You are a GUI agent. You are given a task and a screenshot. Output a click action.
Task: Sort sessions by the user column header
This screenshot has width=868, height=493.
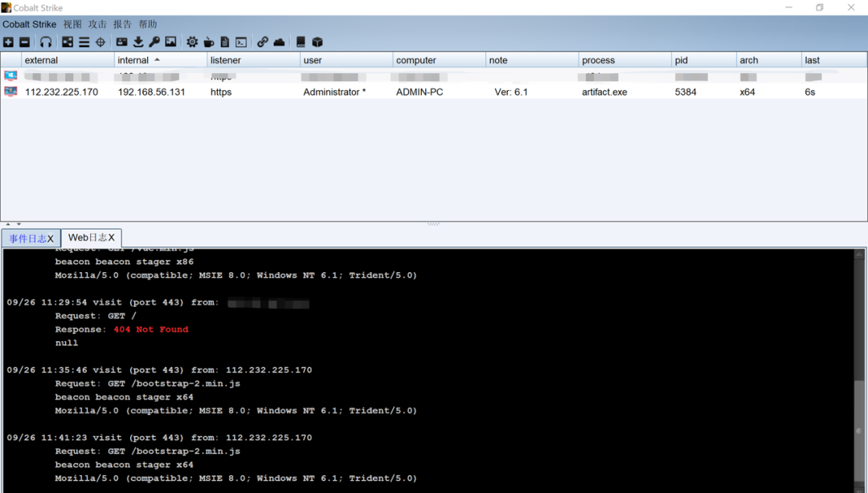[346, 60]
